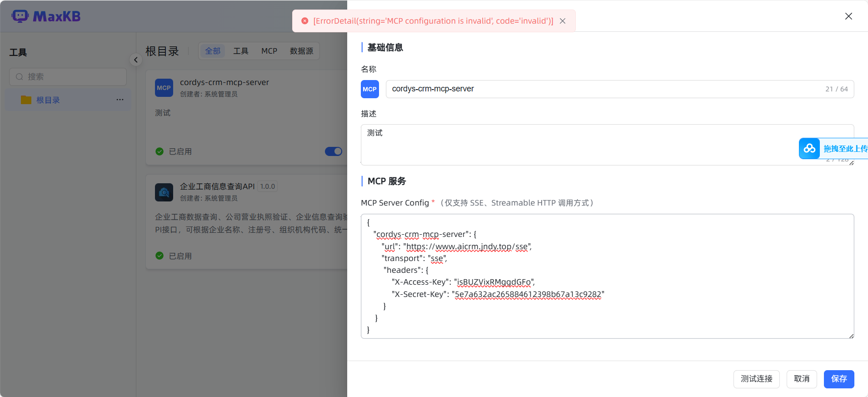Select the 根目录 folder in tree
This screenshot has width=868, height=397.
(48, 100)
